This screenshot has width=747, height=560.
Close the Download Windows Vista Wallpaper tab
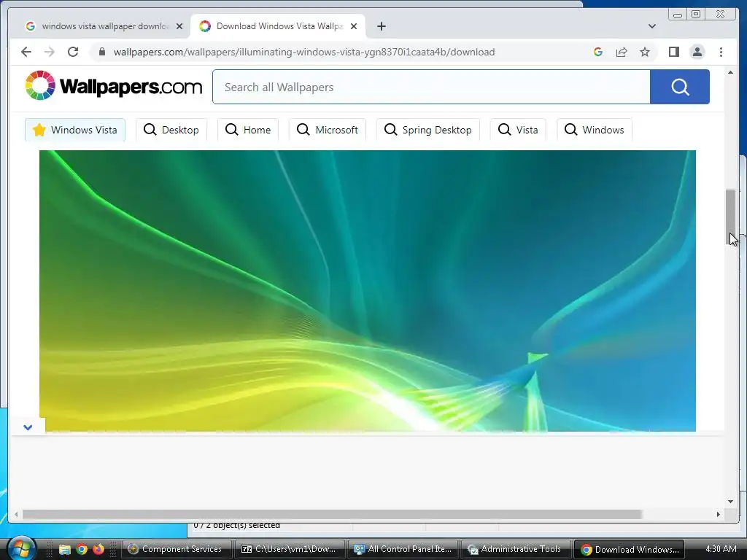[354, 26]
